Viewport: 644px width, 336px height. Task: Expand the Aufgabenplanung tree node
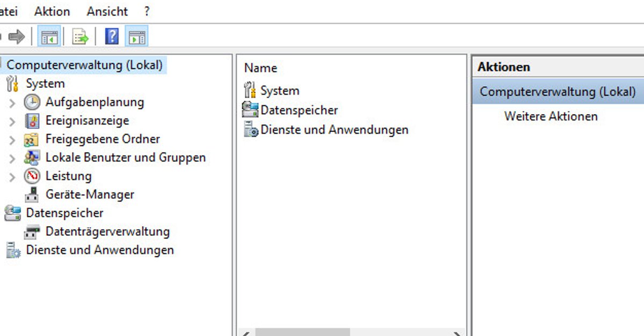pyautogui.click(x=13, y=102)
